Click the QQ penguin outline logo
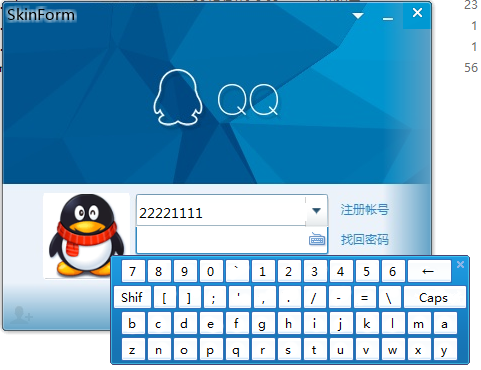The image size is (481, 370). tap(178, 98)
